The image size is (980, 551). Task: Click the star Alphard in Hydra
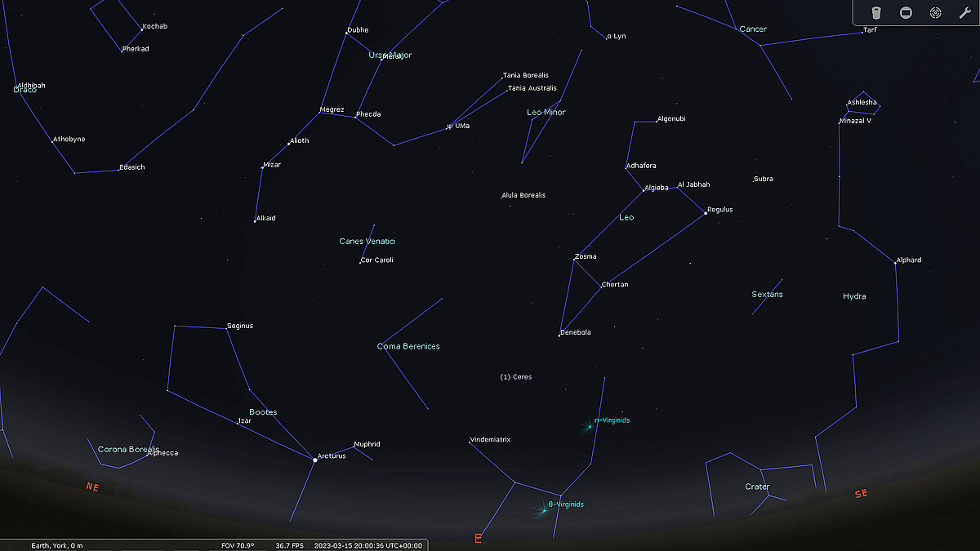(895, 263)
